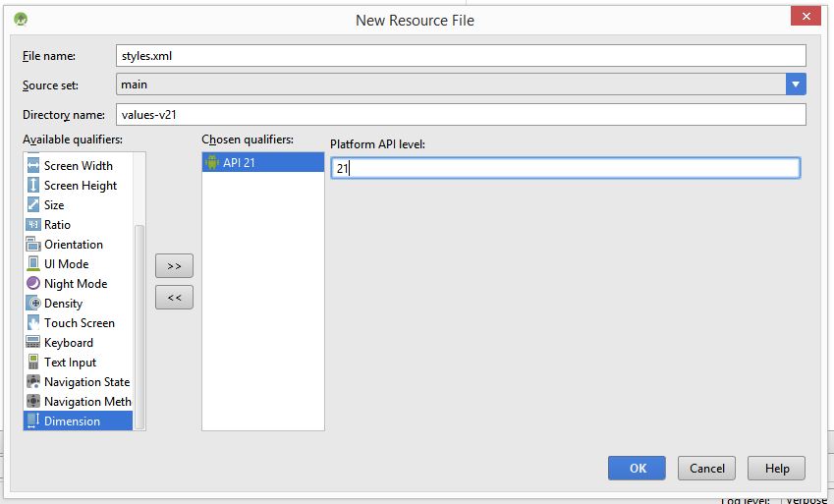Confirm with the OK button
This screenshot has height=504, width=834.
(x=637, y=469)
